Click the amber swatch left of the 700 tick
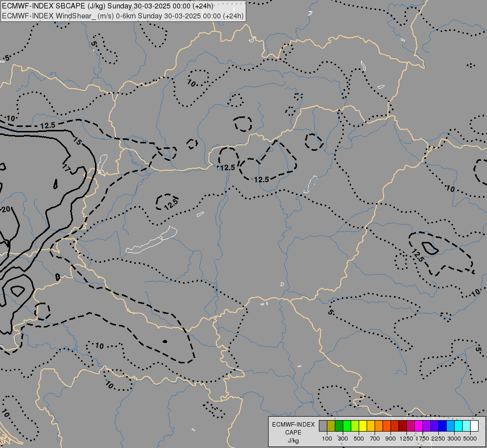 (371, 426)
